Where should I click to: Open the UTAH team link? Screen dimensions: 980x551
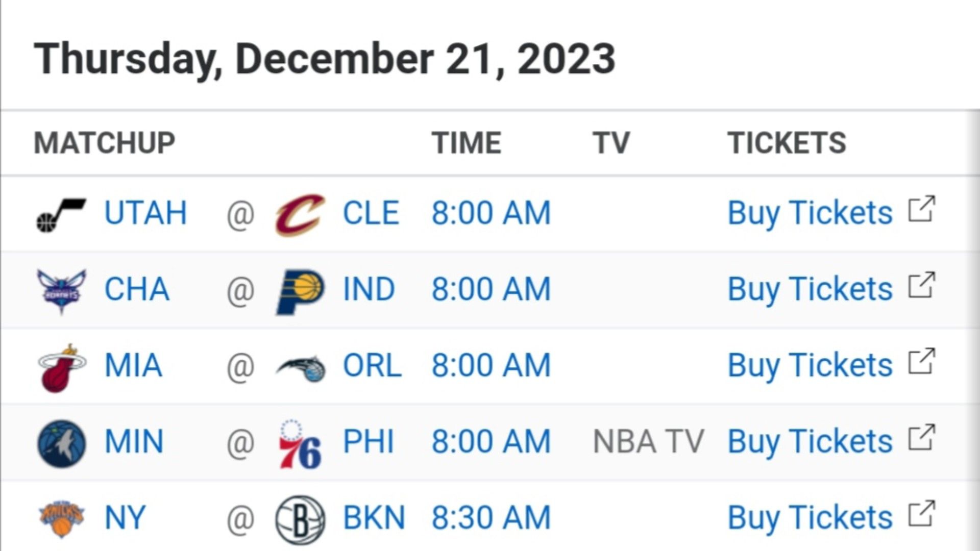click(145, 213)
